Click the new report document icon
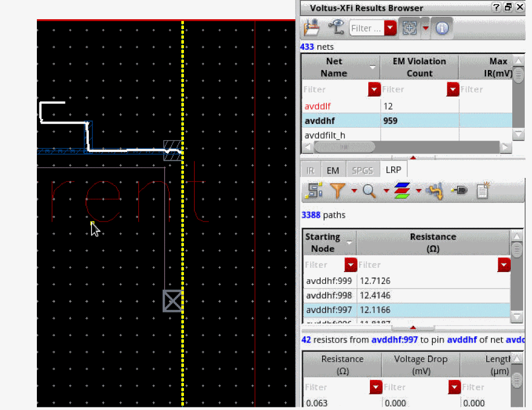 point(483,190)
